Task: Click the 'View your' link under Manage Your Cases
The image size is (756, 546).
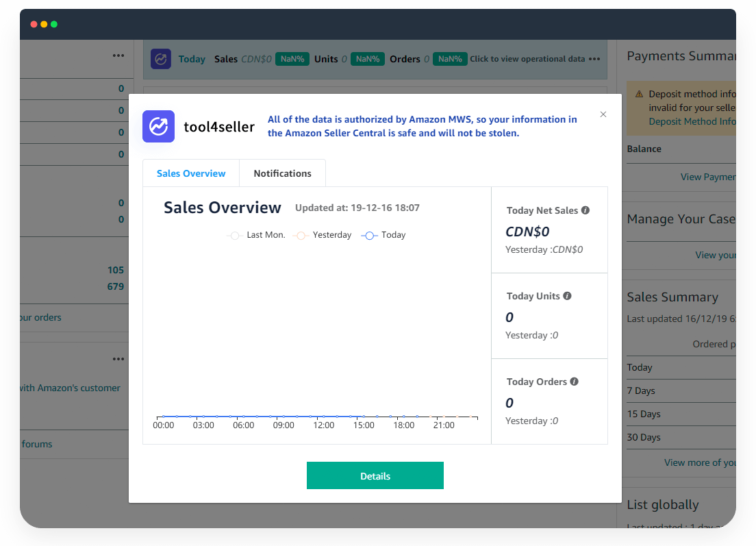Action: pyautogui.click(x=716, y=255)
